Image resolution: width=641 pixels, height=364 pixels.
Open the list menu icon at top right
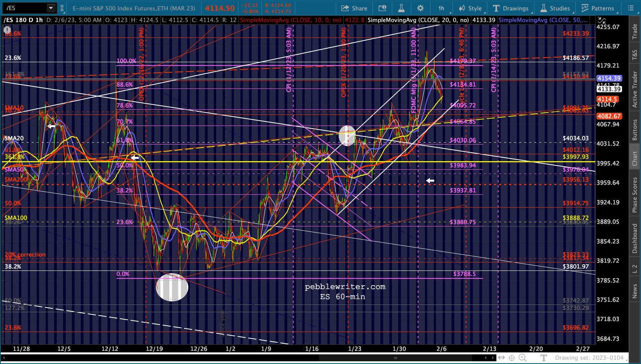coord(631,8)
